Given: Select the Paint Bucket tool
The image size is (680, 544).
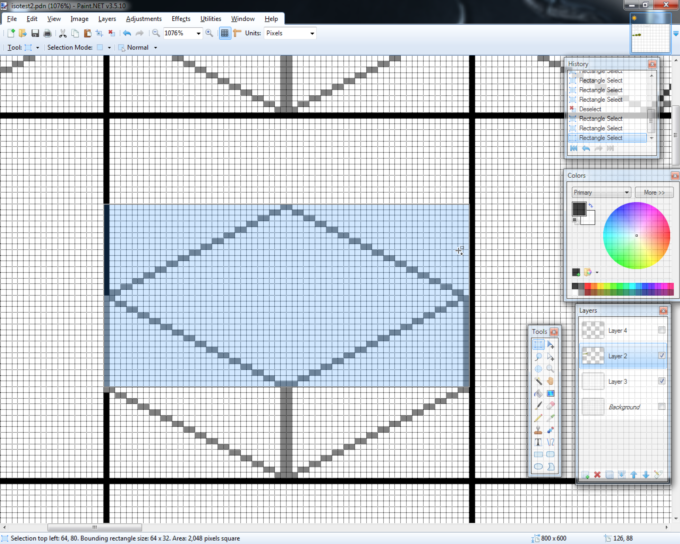Looking at the screenshot, I should [x=538, y=393].
